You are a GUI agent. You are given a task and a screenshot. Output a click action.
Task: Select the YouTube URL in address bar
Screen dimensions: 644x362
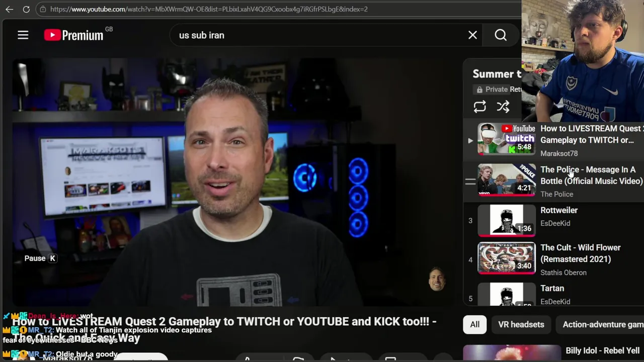[x=209, y=9]
